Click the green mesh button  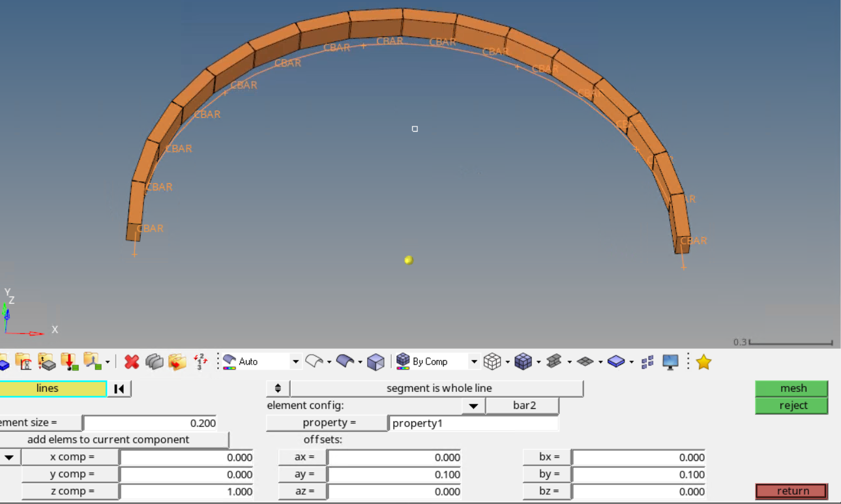coord(792,389)
